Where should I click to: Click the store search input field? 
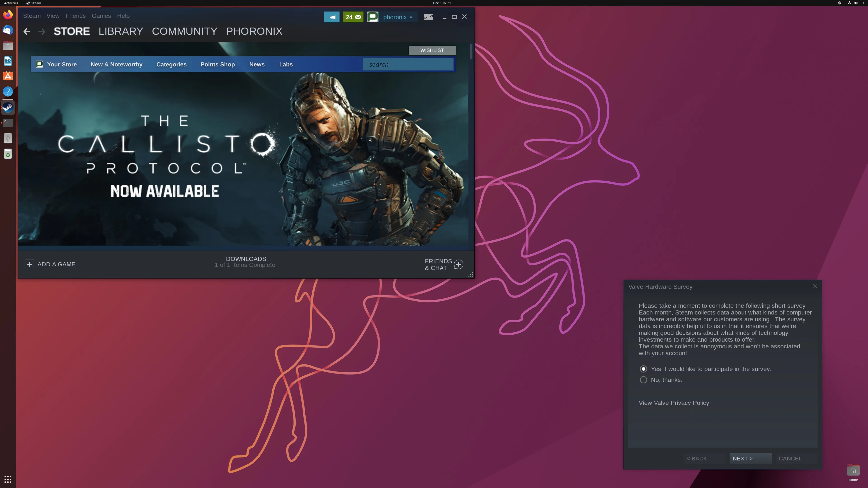408,64
